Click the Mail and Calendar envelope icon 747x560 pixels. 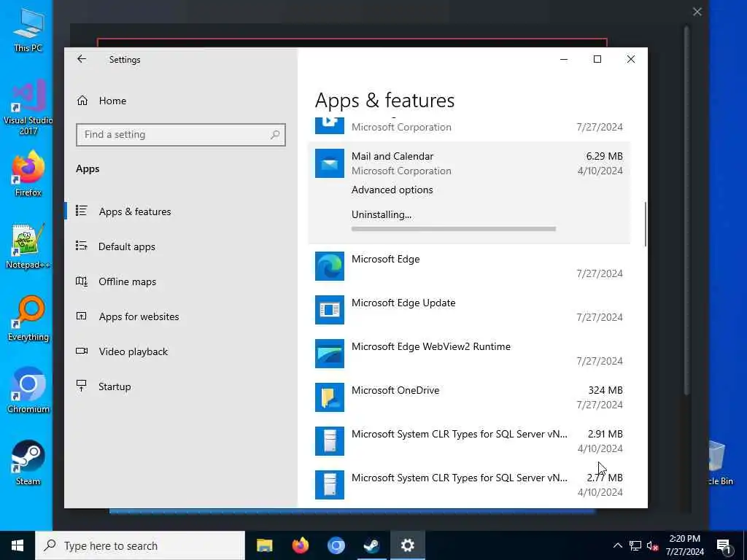(x=329, y=163)
